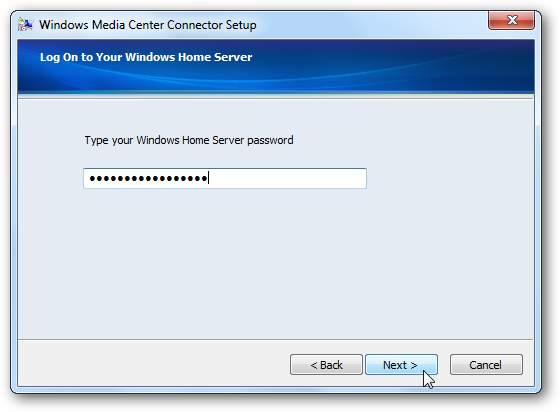Image resolution: width=560 pixels, height=412 pixels.
Task: Click the separator line above the buttons
Action: click(276, 339)
